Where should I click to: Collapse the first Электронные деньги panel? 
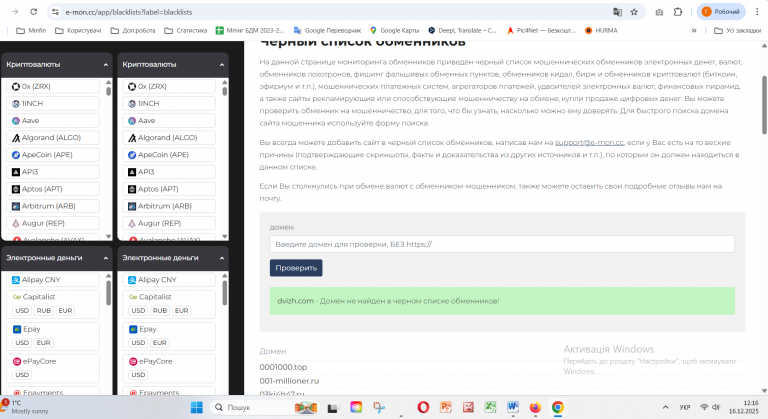(x=106, y=258)
